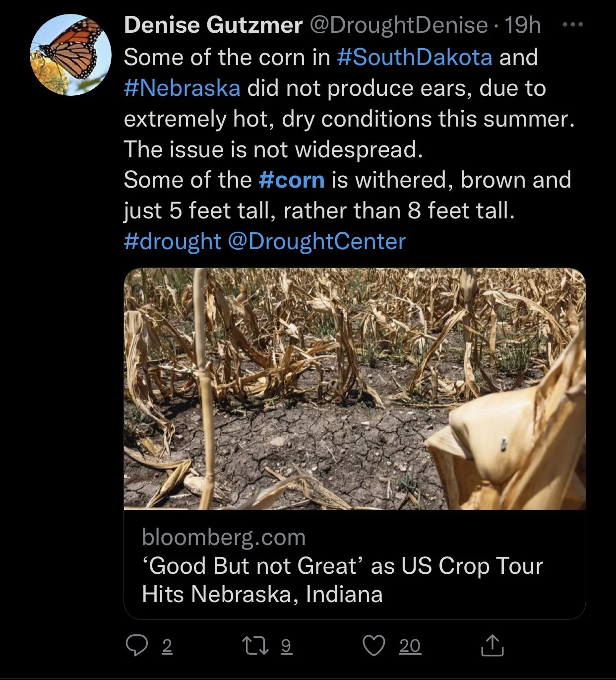Open the monarch butterfly profile avatar
The image size is (616, 680).
click(x=70, y=55)
